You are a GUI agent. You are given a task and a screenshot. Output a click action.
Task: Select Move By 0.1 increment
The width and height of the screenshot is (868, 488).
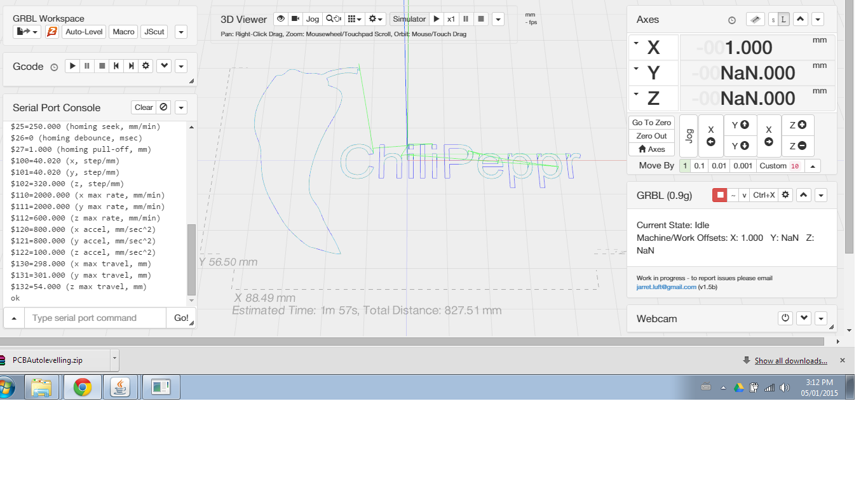pyautogui.click(x=699, y=166)
